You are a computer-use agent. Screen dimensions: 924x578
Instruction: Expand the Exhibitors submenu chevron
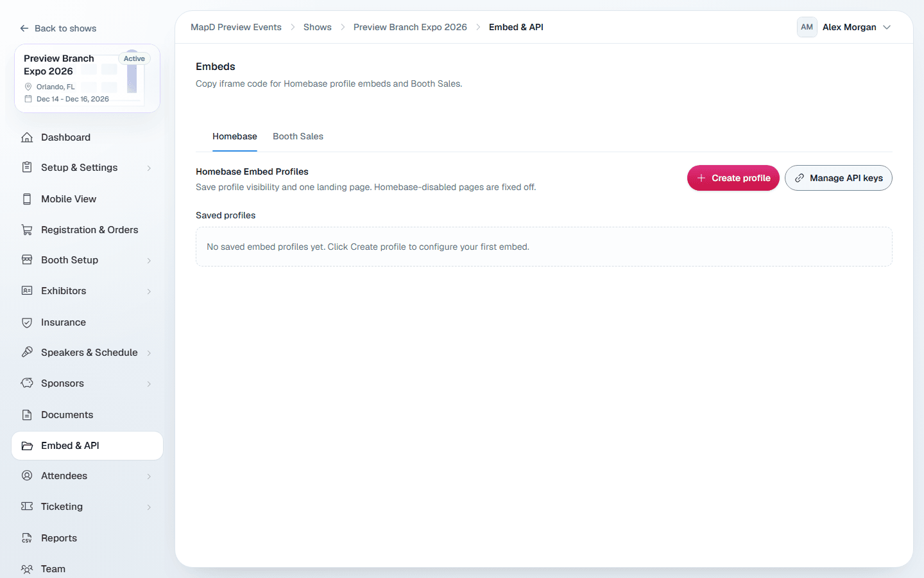(149, 292)
